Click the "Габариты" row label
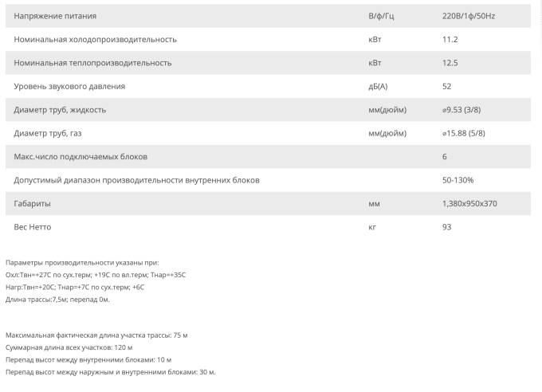The image size is (542, 392). tap(33, 203)
